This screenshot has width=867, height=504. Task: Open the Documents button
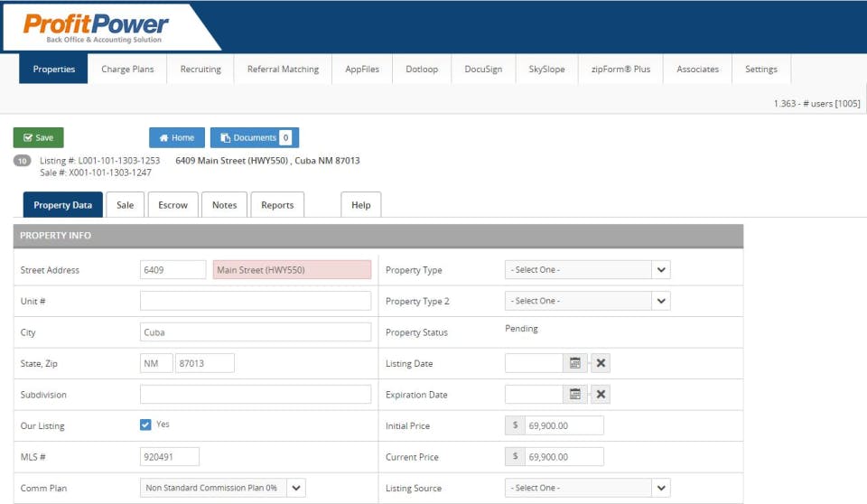click(x=255, y=138)
